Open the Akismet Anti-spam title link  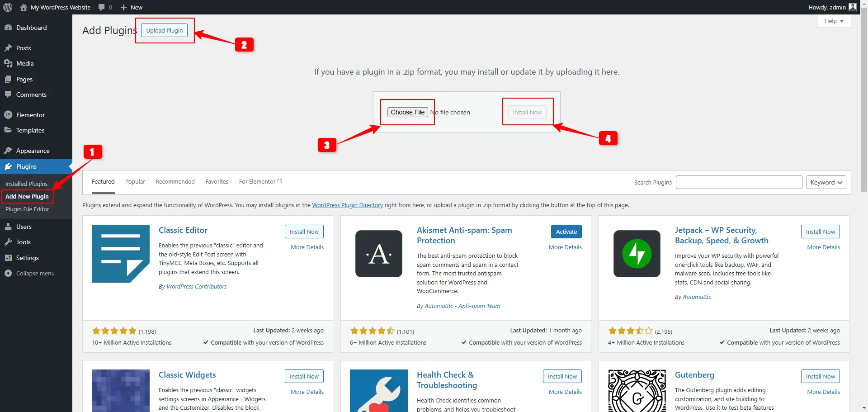click(x=464, y=235)
